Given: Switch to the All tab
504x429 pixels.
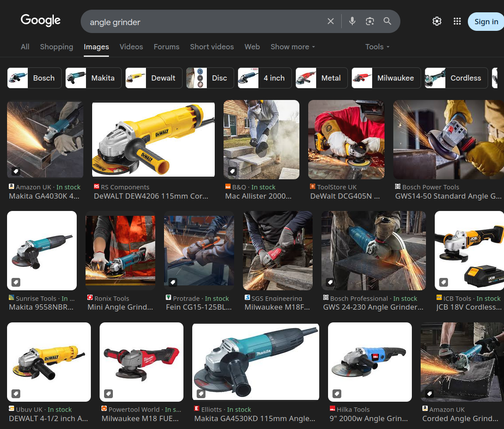Looking at the screenshot, I should (x=25, y=47).
